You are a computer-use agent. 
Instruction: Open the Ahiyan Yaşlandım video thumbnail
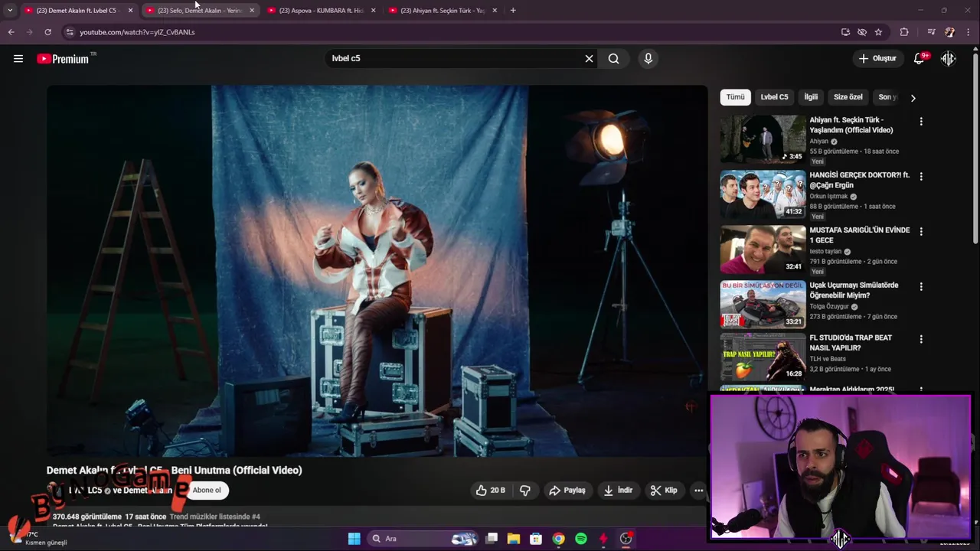[763, 139]
